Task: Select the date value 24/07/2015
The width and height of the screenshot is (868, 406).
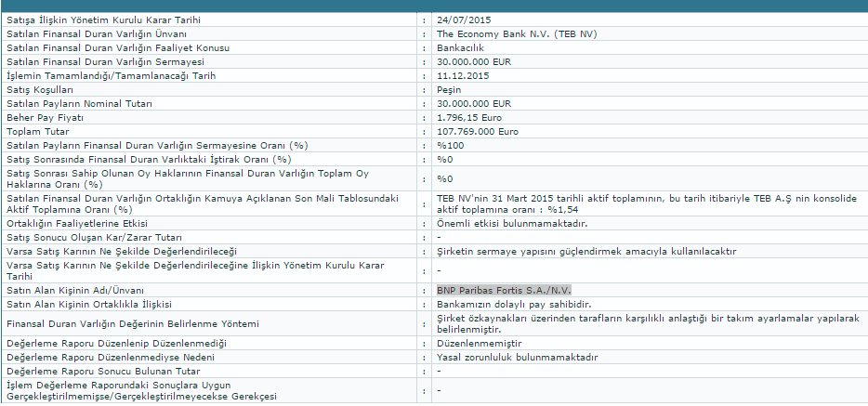Action: 464,20
